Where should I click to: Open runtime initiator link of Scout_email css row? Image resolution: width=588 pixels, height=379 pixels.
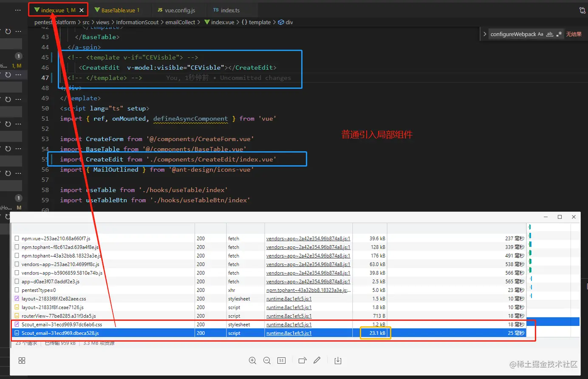click(x=289, y=324)
